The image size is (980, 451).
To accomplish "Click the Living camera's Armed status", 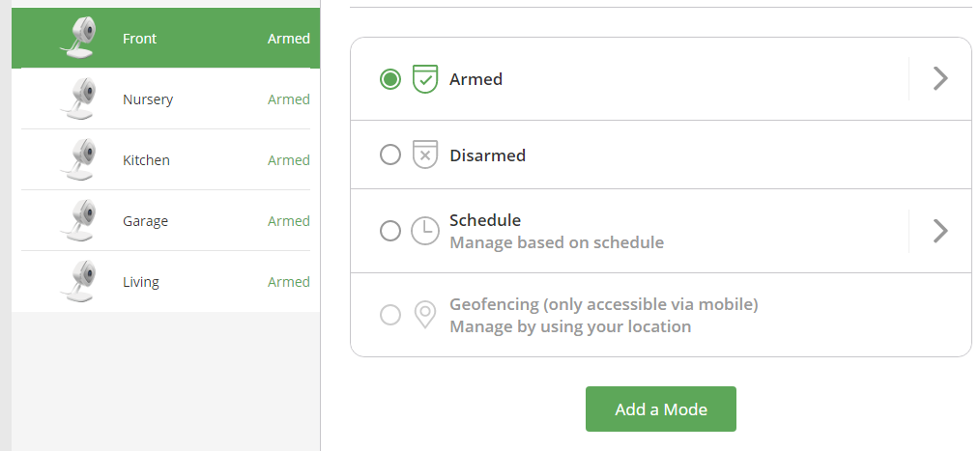I will tap(288, 282).
